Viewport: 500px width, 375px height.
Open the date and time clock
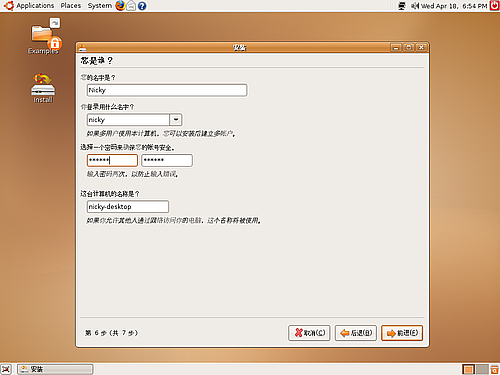pyautogui.click(x=454, y=6)
